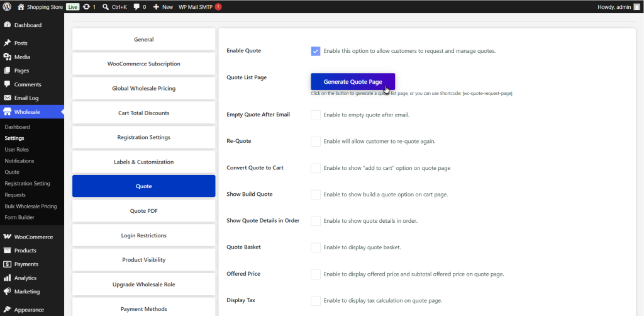
Task: Click the Marketing megaphone icon
Action: [x=7, y=291]
